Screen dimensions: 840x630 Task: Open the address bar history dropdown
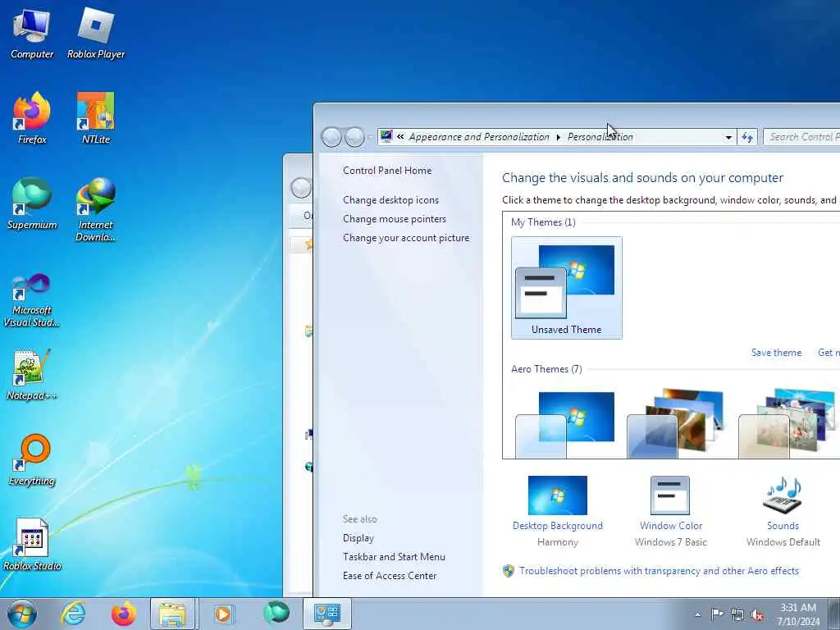[x=728, y=138]
